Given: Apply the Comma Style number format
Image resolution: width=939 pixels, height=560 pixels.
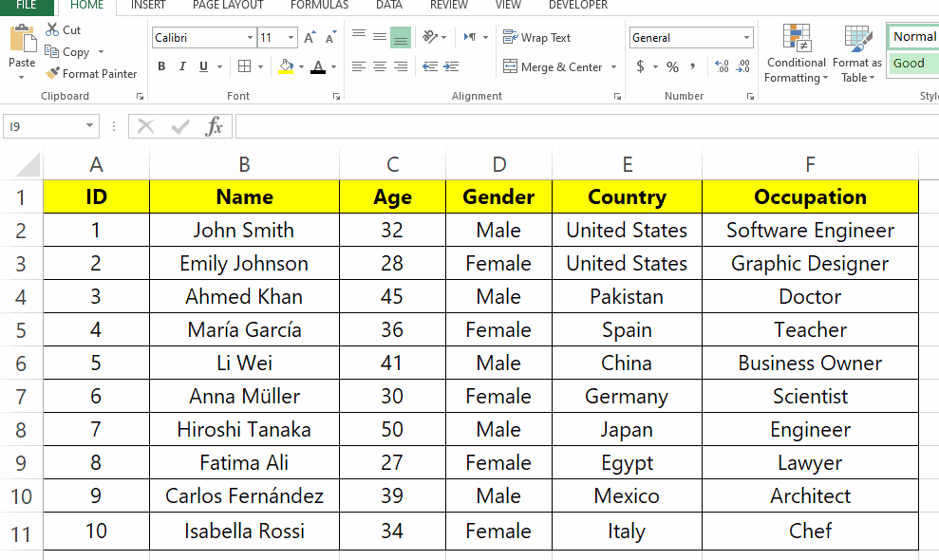Looking at the screenshot, I should tap(693, 67).
